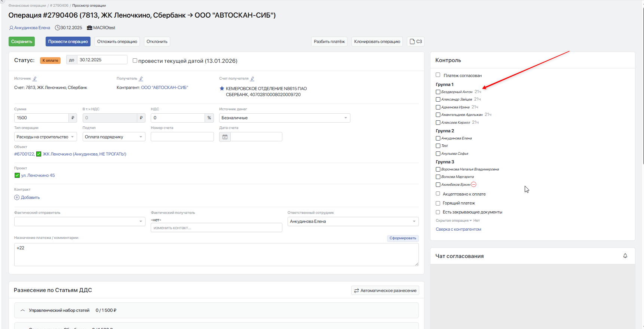Image resolution: width=644 pixels, height=329 pixels.
Task: Open breadcrumb link #2790406
Action: (x=59, y=6)
